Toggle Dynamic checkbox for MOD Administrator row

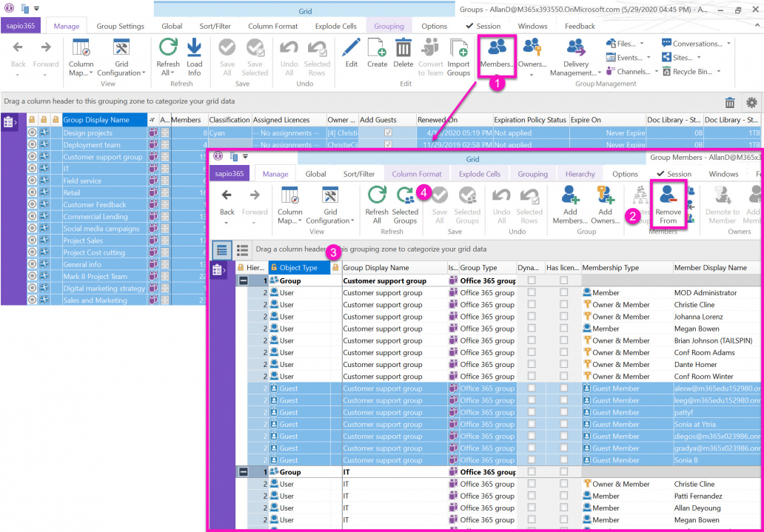pyautogui.click(x=532, y=292)
